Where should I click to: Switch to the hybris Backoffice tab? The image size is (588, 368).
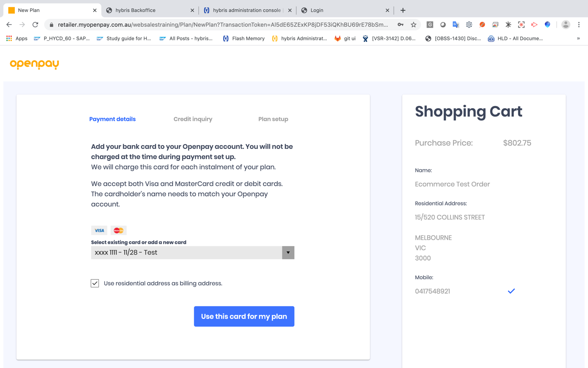[148, 10]
